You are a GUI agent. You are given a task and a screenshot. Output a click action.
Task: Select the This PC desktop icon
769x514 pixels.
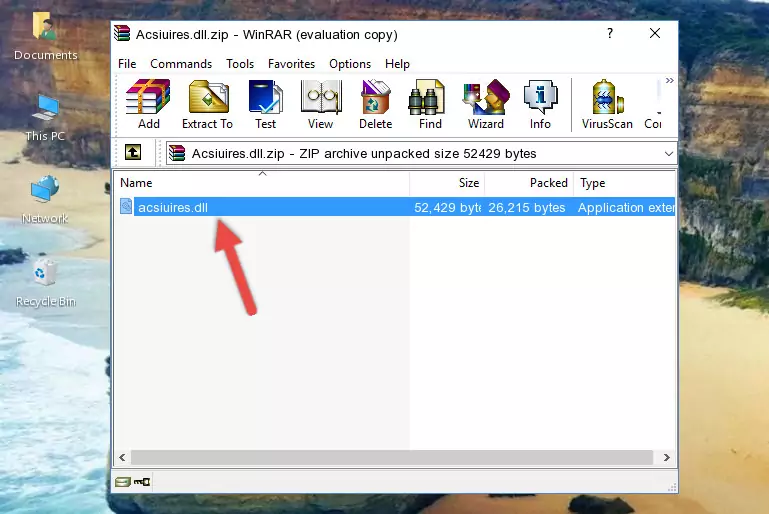[x=45, y=118]
